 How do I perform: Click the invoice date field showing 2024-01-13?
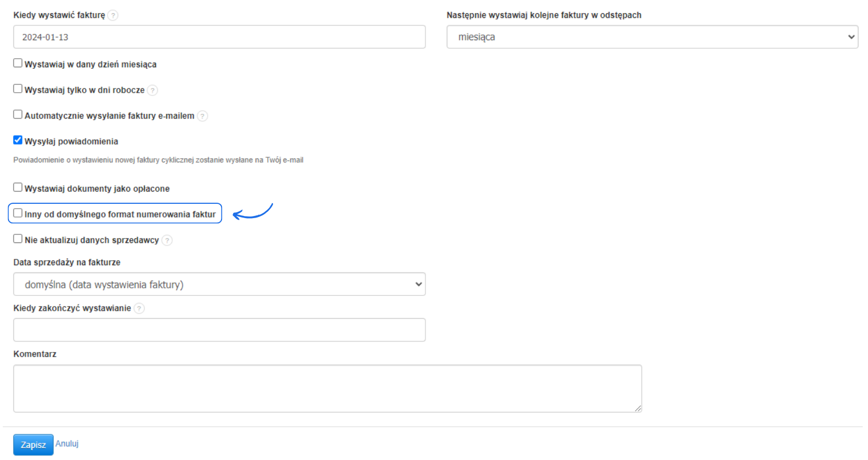219,37
